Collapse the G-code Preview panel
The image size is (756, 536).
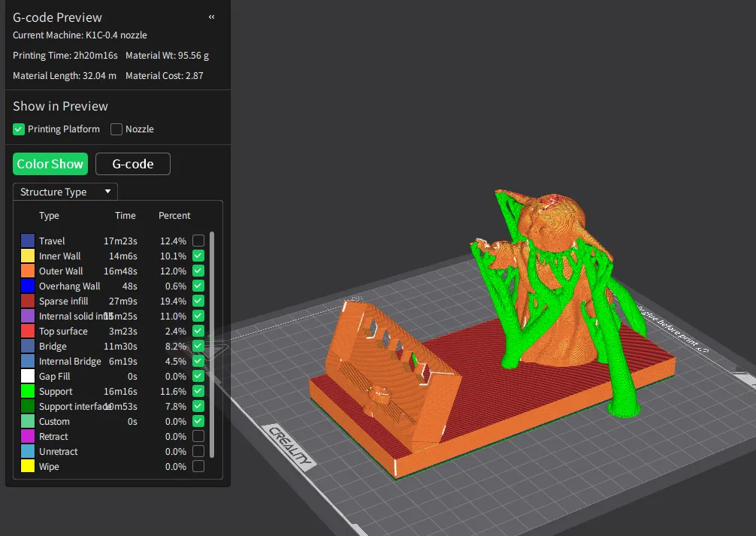[211, 17]
